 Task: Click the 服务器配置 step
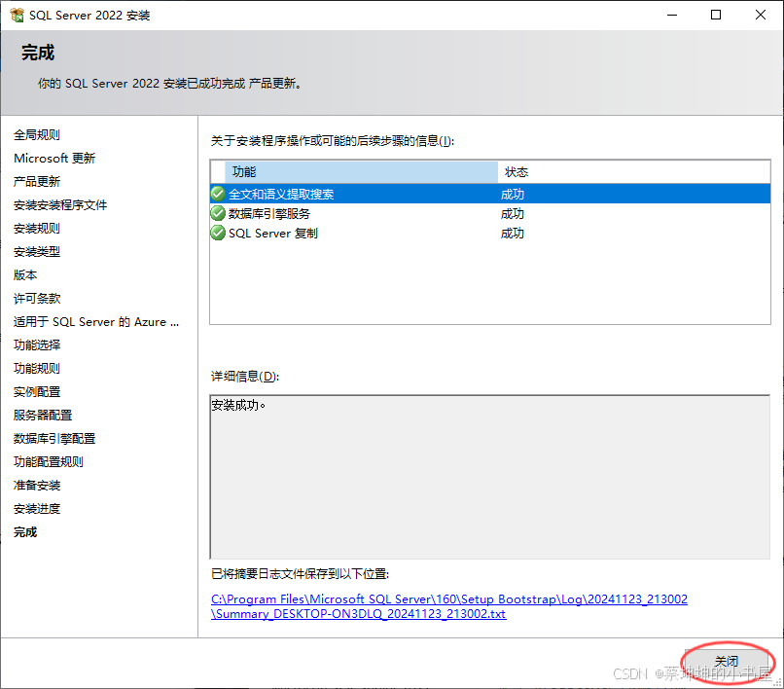43,415
